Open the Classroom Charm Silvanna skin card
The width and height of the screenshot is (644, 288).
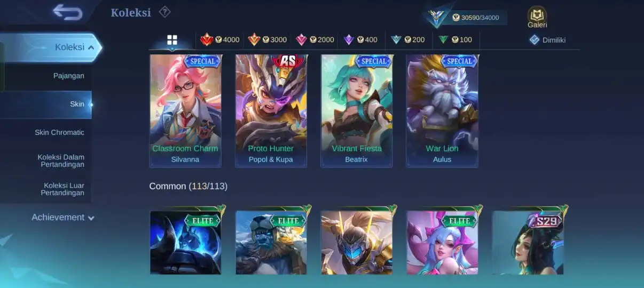[x=185, y=111]
